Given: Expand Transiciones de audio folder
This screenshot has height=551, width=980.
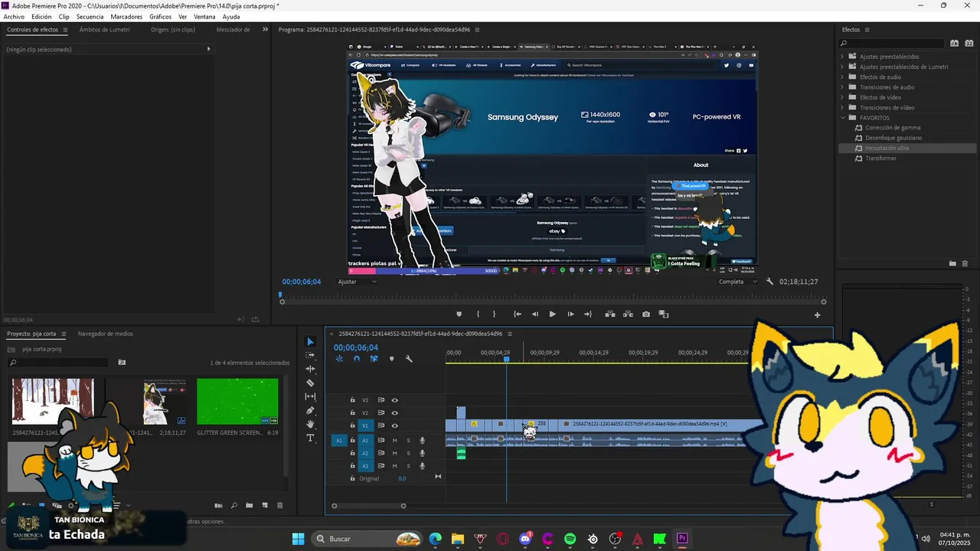Looking at the screenshot, I should [x=842, y=87].
